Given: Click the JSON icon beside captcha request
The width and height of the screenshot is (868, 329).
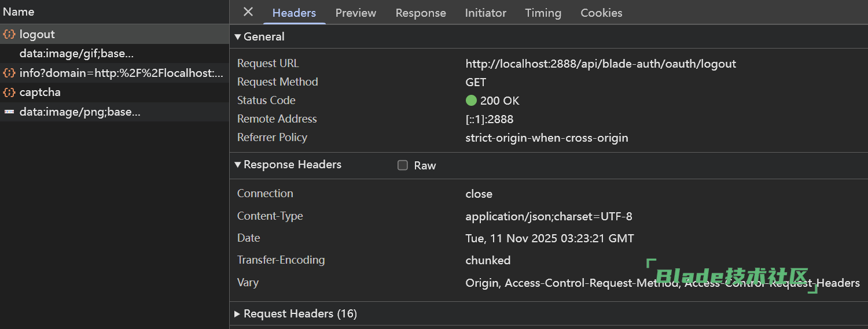Looking at the screenshot, I should pos(9,93).
